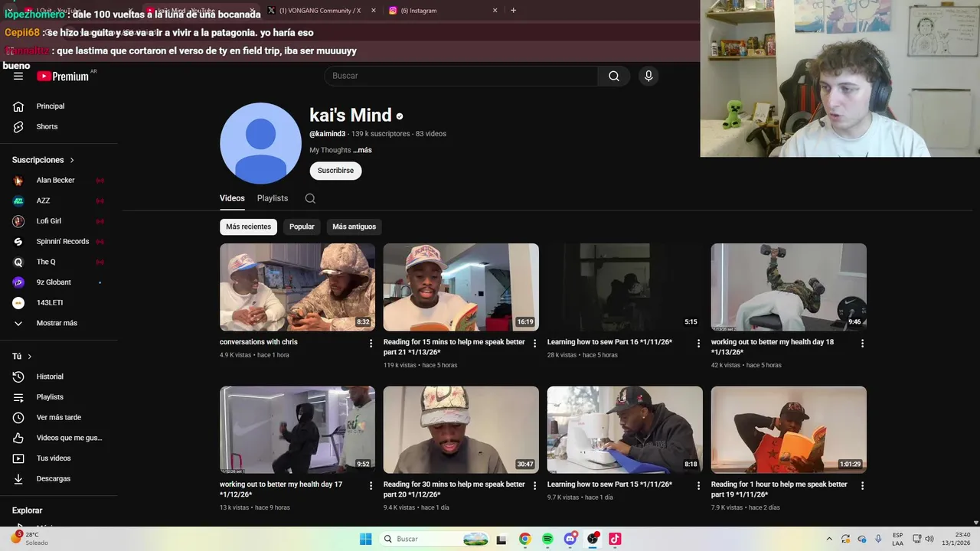Open Principal home icon in sidebar
The image size is (980, 551).
tap(18, 106)
